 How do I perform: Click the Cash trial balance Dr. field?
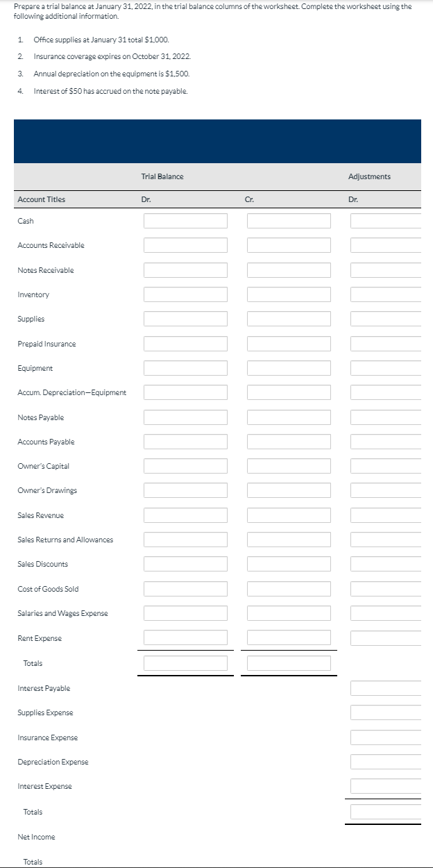coord(185,221)
